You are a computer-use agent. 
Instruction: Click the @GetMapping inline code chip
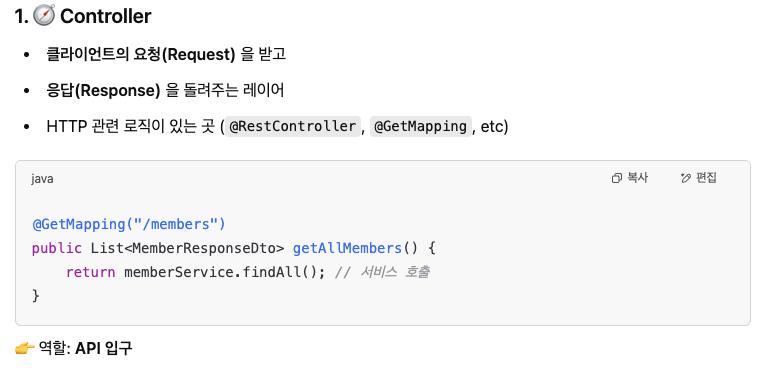point(420,127)
